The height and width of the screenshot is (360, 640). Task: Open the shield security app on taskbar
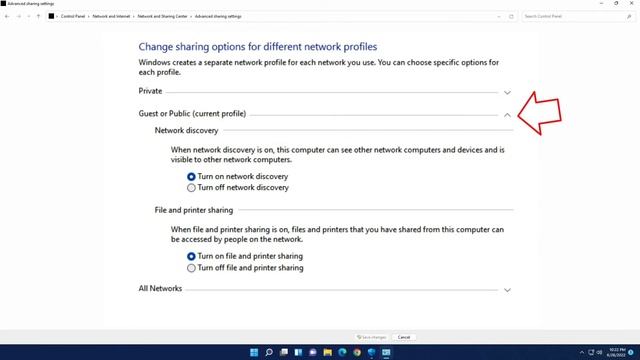pyautogui.click(x=371, y=352)
